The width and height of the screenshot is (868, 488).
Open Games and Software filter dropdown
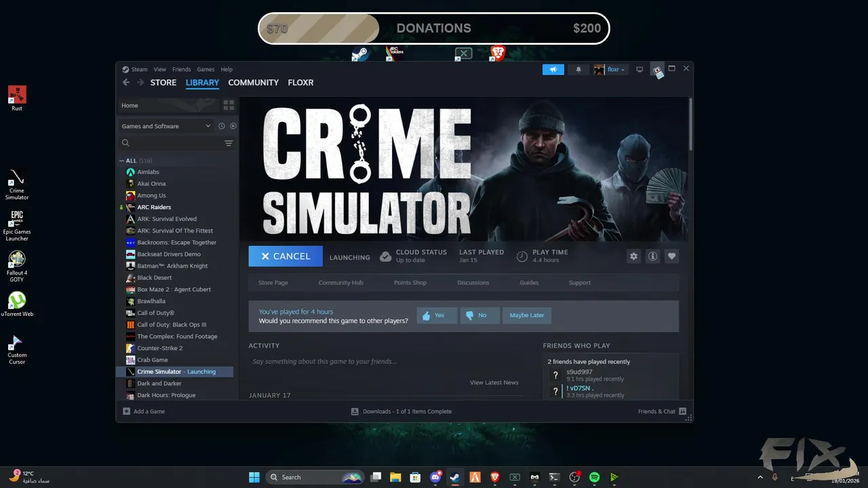tap(166, 126)
